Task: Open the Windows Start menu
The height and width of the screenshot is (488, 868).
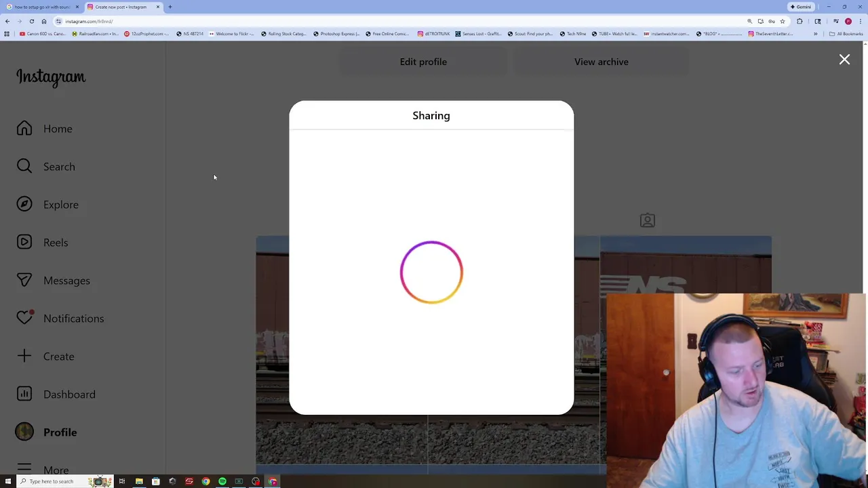Action: coord(8,482)
